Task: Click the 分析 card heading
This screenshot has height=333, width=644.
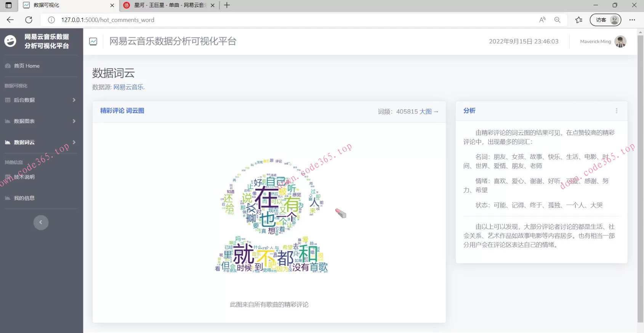Action: click(x=469, y=111)
